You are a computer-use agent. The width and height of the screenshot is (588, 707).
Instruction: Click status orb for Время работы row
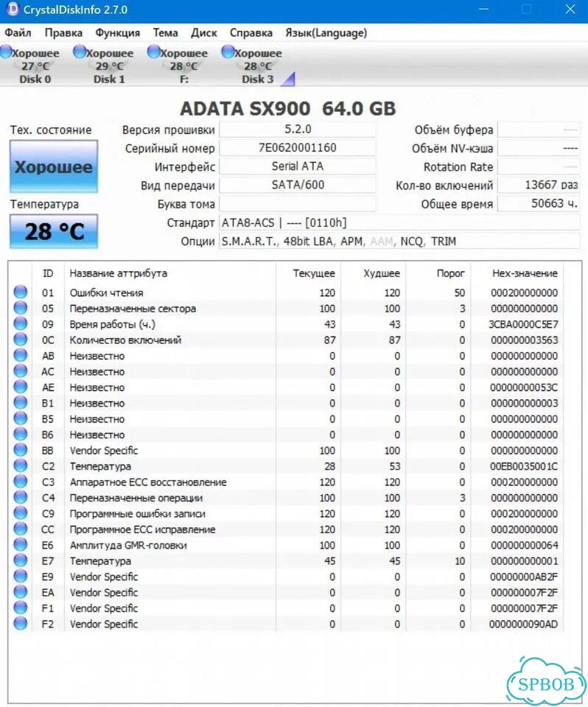21,324
